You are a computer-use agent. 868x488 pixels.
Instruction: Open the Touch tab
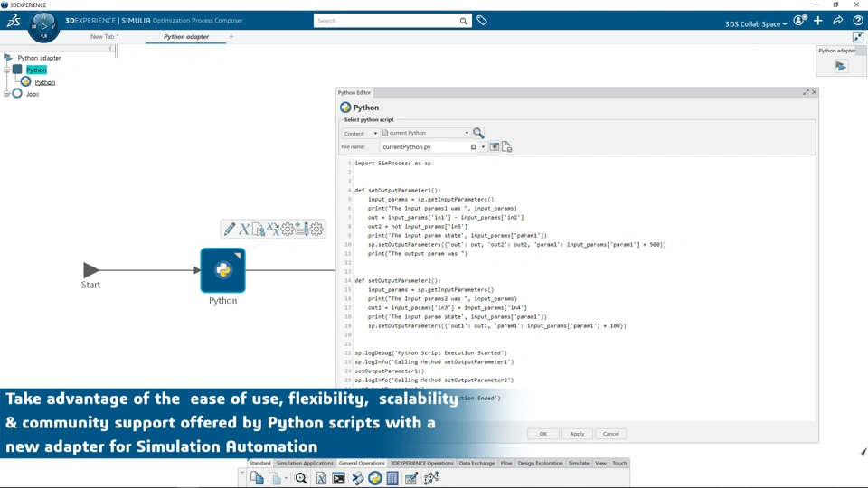point(619,463)
